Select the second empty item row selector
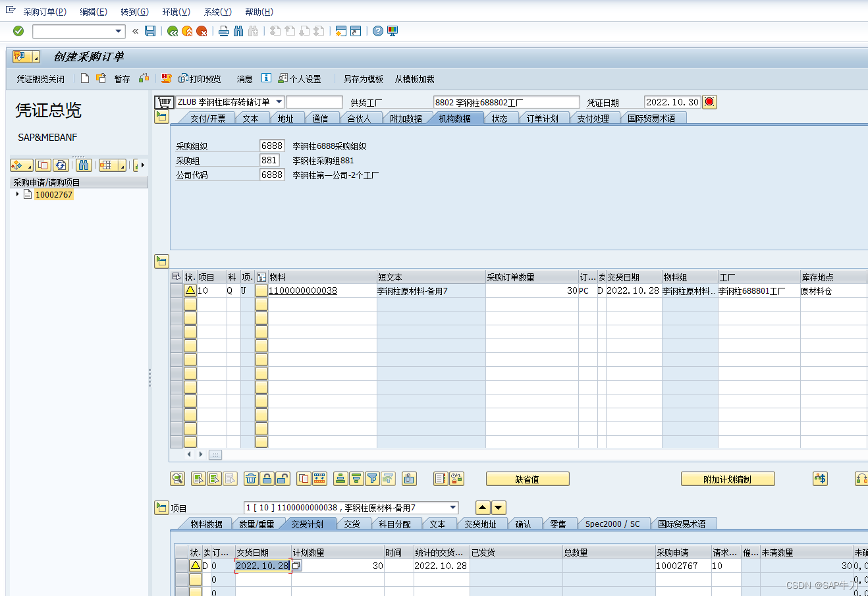The height and width of the screenshot is (596, 868). coord(176,318)
